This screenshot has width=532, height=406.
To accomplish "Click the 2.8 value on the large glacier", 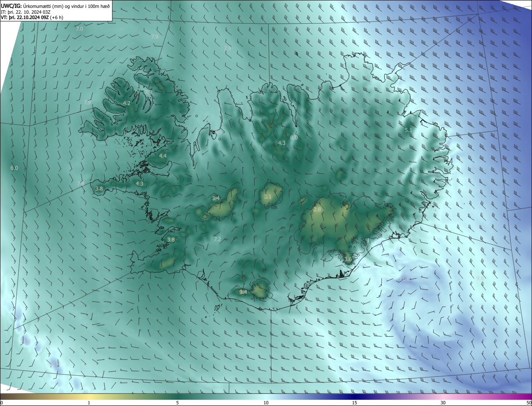I will (317, 209).
